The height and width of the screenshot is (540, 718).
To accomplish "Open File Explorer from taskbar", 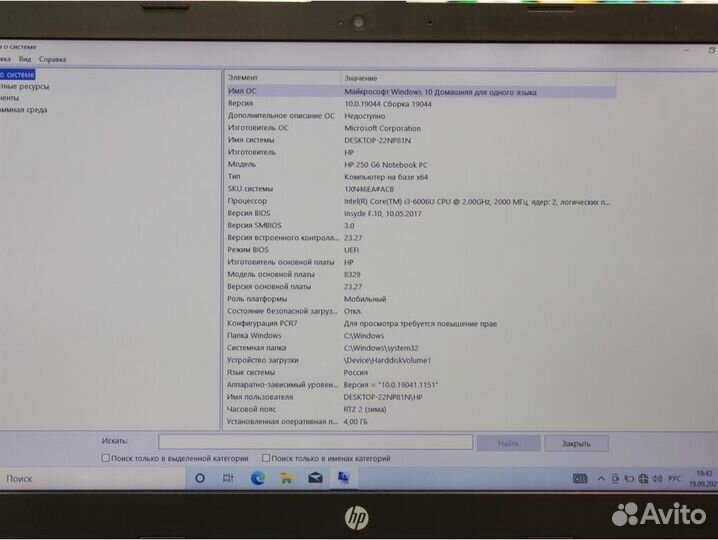I will [287, 479].
